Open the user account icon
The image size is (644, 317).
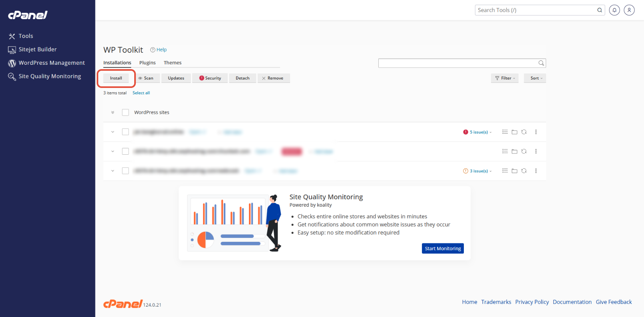pos(629,10)
